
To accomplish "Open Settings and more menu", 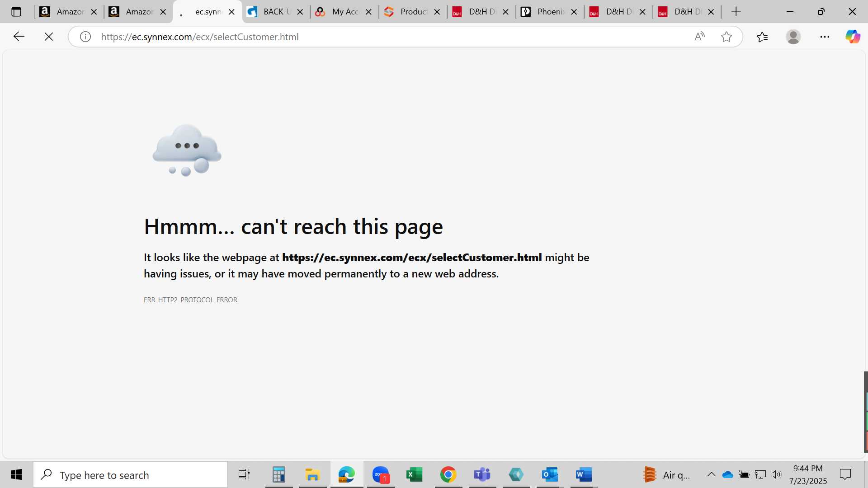I will [825, 37].
